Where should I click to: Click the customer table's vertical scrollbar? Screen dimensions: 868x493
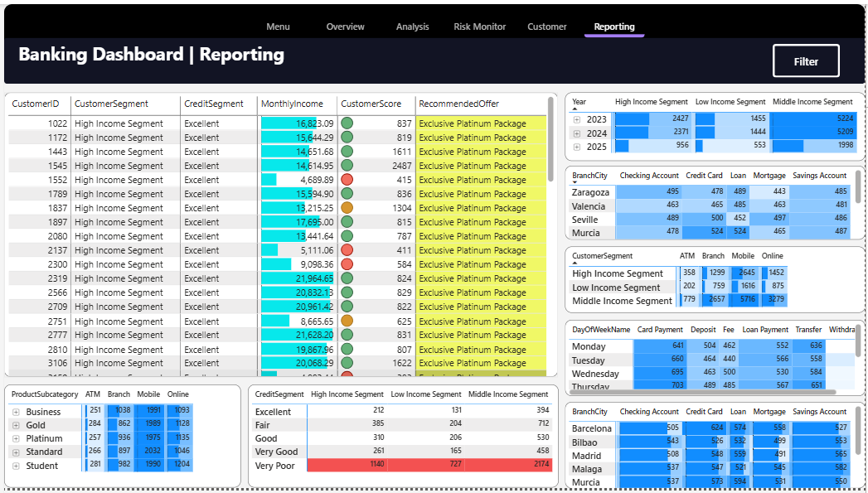(551, 141)
